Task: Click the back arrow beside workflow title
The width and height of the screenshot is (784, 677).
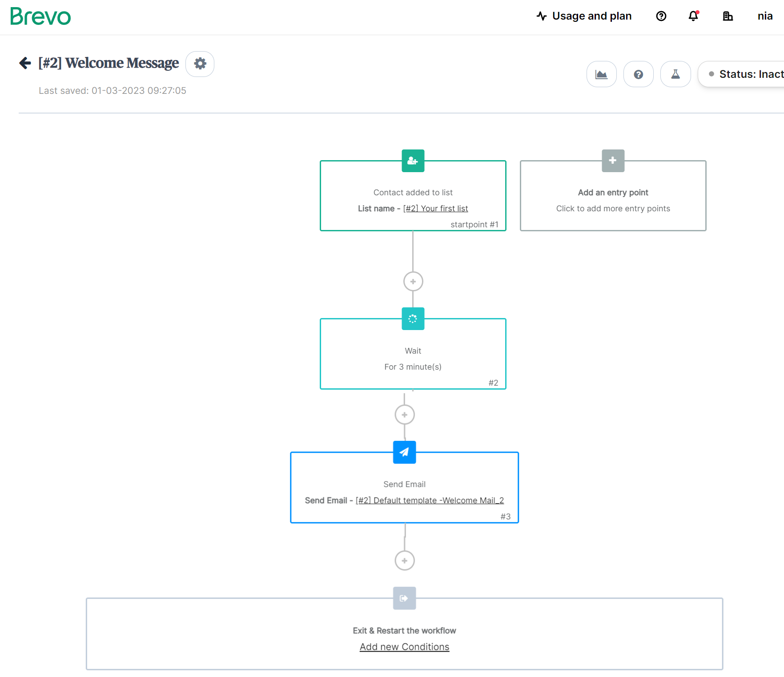Action: point(25,63)
